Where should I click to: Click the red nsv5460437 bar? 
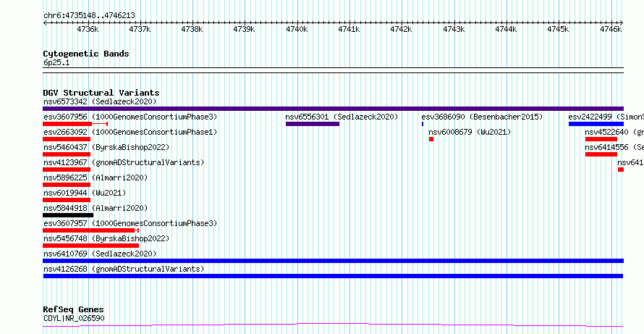67,154
